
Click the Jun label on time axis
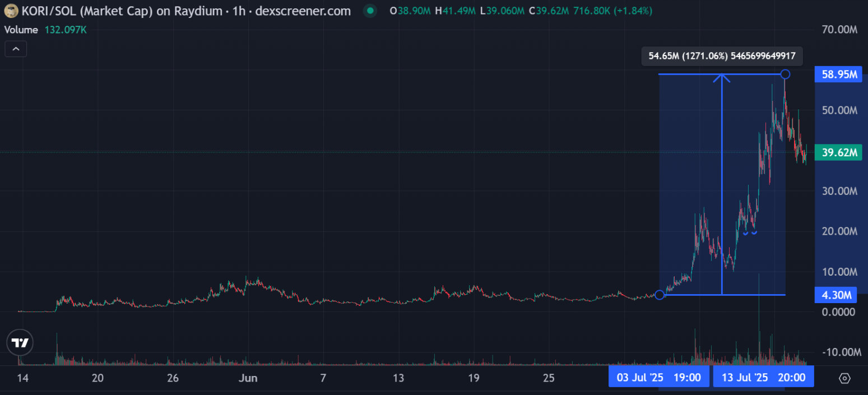[x=248, y=378]
